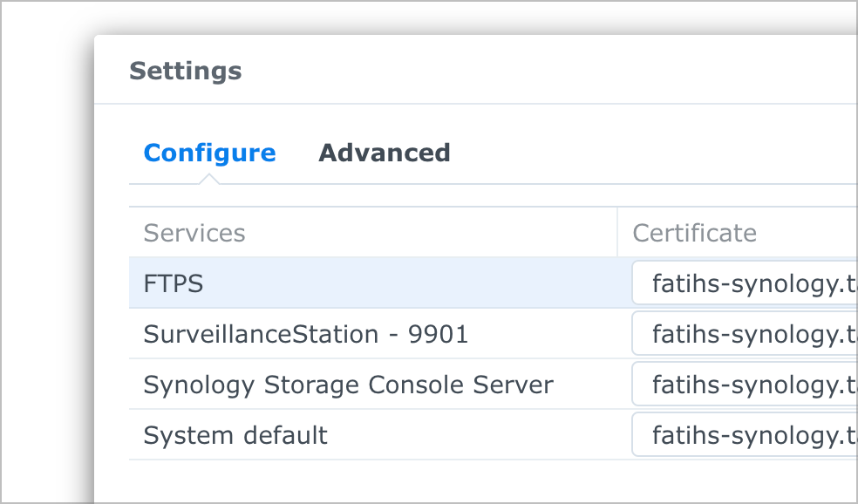Click the Services column header
The height and width of the screenshot is (504, 858).
coord(194,232)
